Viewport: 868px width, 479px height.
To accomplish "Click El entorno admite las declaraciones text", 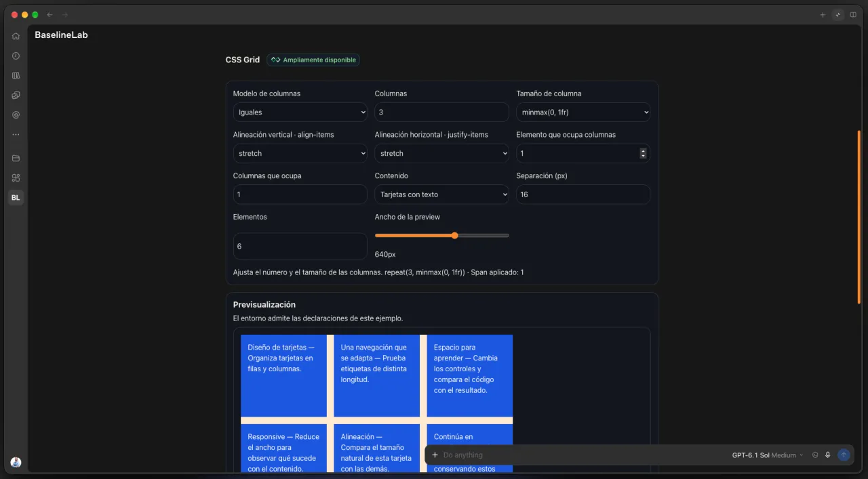I will (318, 318).
